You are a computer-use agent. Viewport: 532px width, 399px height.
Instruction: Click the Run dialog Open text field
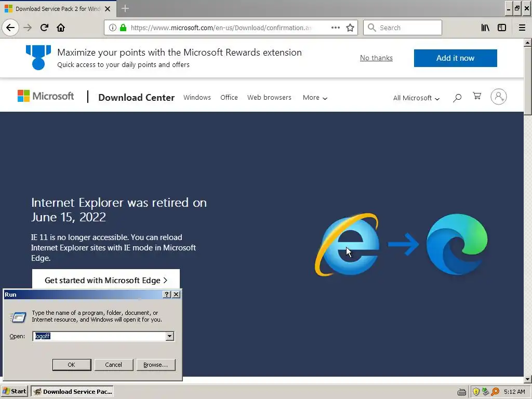click(x=100, y=336)
